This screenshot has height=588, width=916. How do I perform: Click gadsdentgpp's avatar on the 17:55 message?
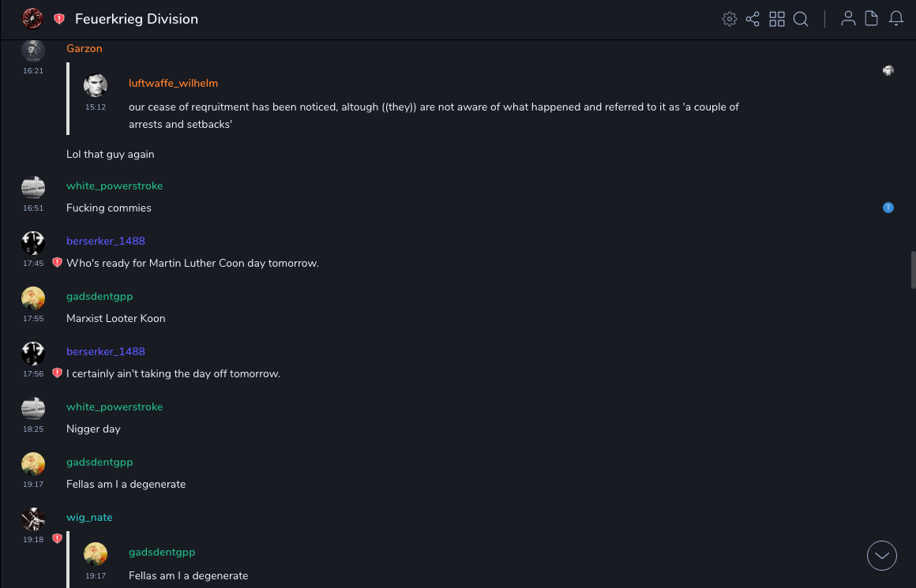[x=33, y=298]
